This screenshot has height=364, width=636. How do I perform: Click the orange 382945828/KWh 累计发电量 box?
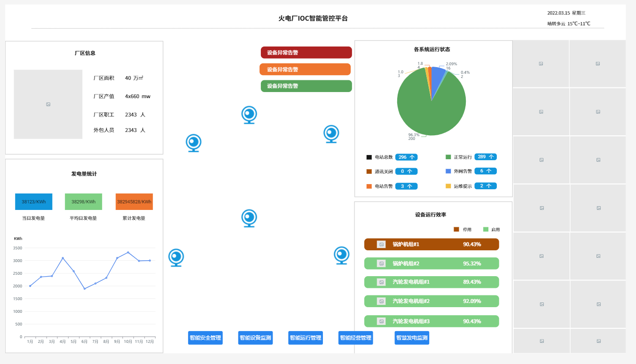tap(134, 202)
